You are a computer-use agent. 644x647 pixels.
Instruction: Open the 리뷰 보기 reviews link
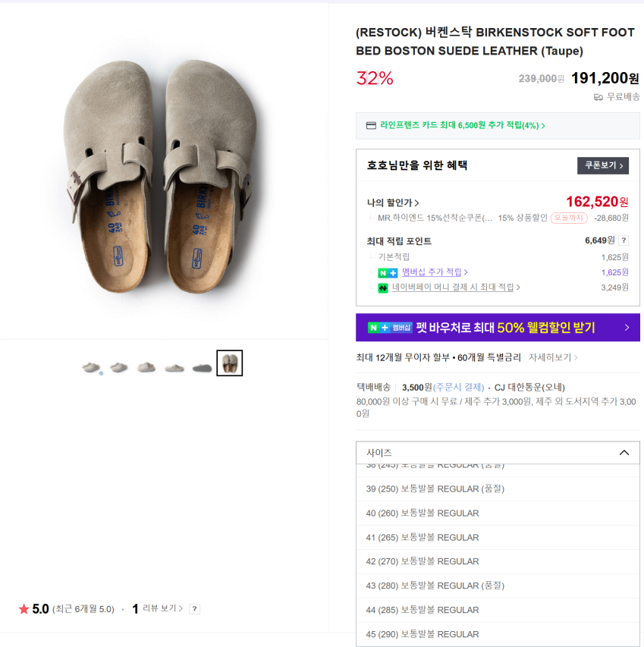pyautogui.click(x=162, y=609)
